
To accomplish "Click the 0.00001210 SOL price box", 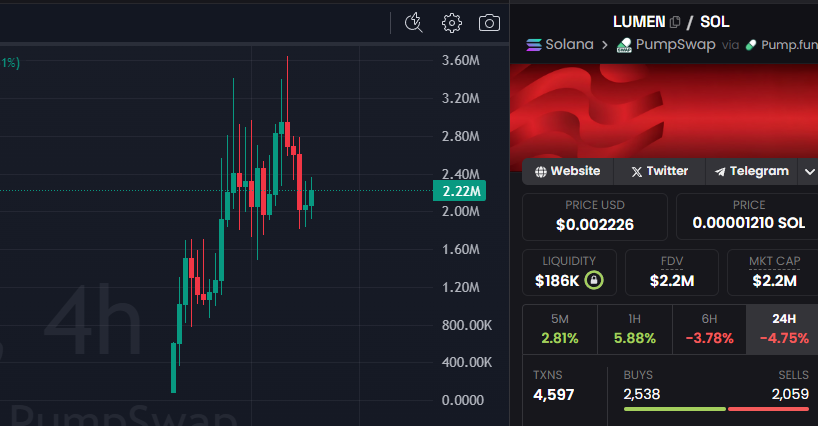I will click(x=747, y=217).
